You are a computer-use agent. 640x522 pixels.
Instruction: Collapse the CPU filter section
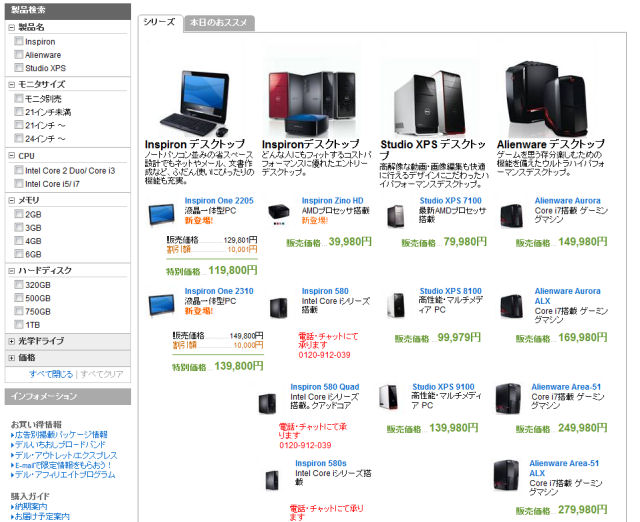pos(11,156)
